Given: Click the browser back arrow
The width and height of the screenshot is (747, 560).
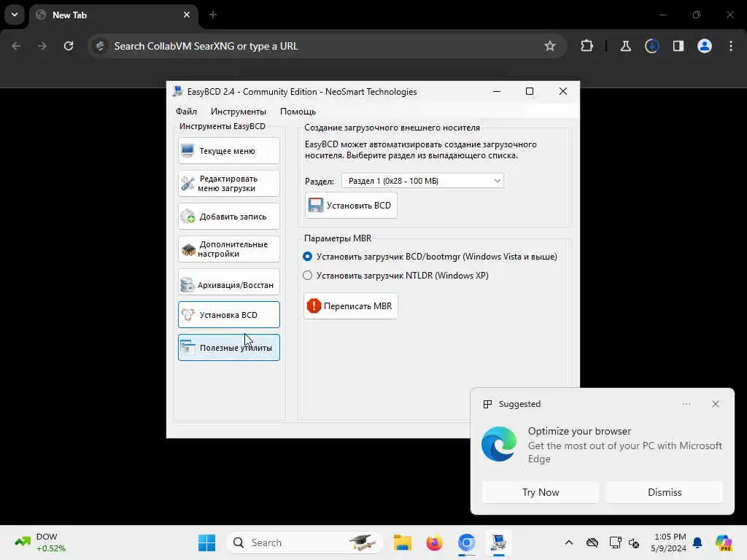Looking at the screenshot, I should (x=16, y=46).
